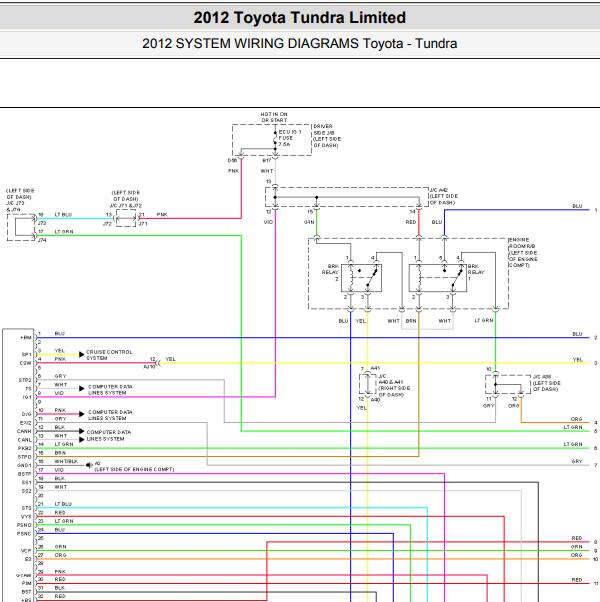Screen dimensions: 600x602
Task: Select the "+BM" terminal label
Action: [x=26, y=338]
